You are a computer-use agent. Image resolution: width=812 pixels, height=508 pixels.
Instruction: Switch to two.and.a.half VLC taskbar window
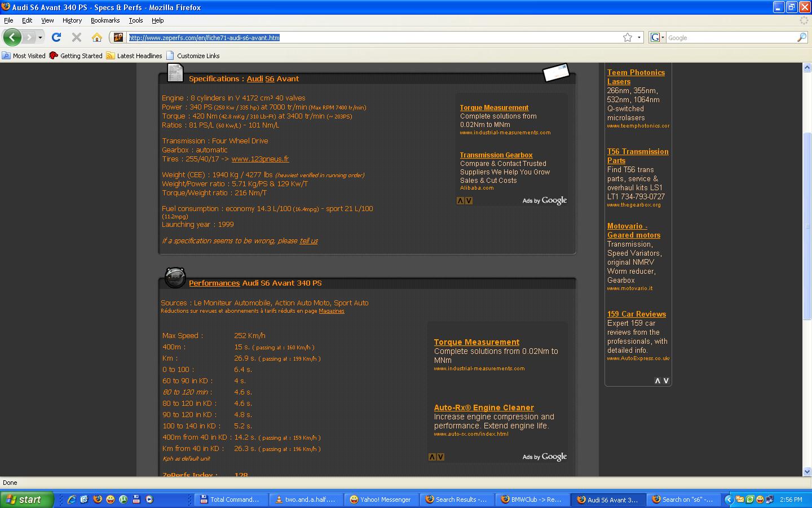pyautogui.click(x=307, y=500)
